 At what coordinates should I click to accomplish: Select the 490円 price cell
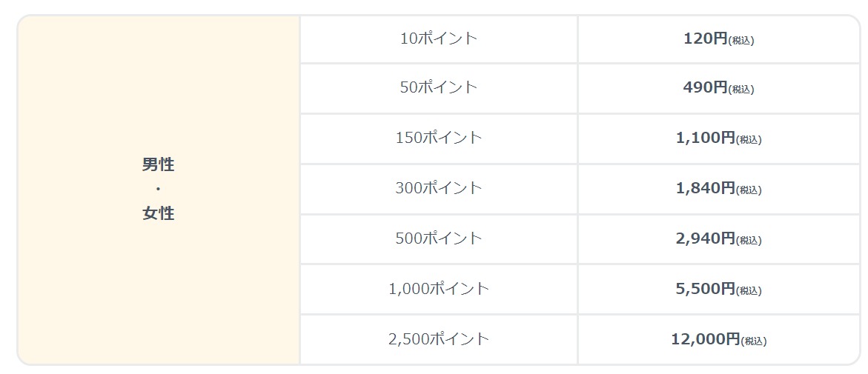click(x=718, y=88)
